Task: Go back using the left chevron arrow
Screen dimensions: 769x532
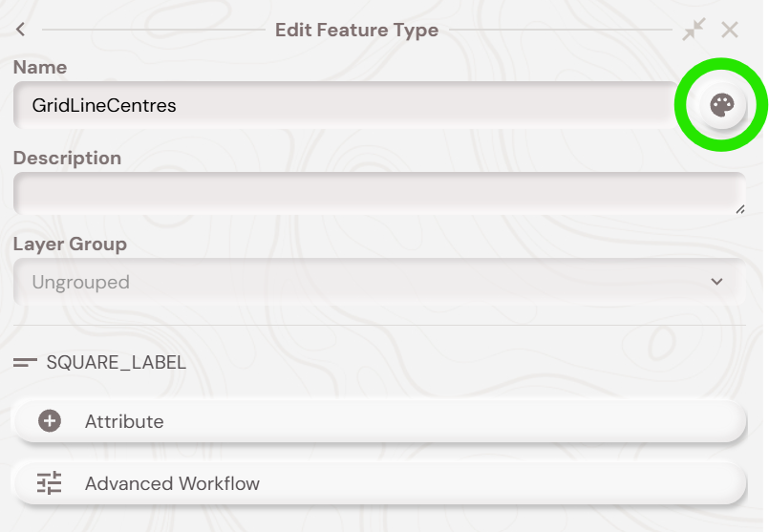Action: click(21, 30)
